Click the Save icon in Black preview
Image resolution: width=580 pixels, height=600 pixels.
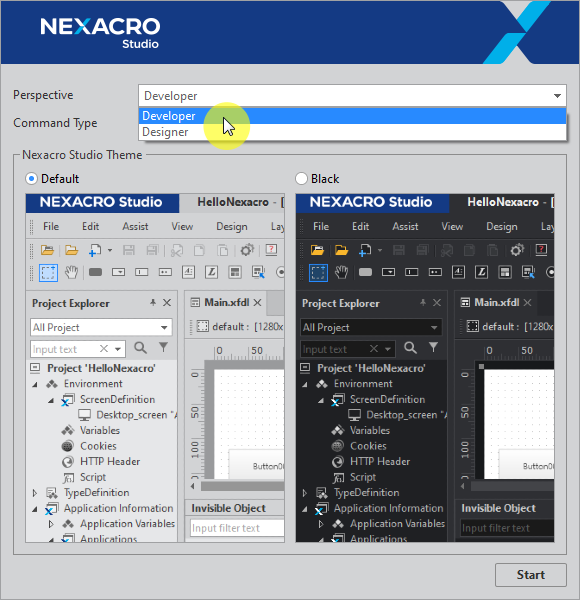point(399,251)
